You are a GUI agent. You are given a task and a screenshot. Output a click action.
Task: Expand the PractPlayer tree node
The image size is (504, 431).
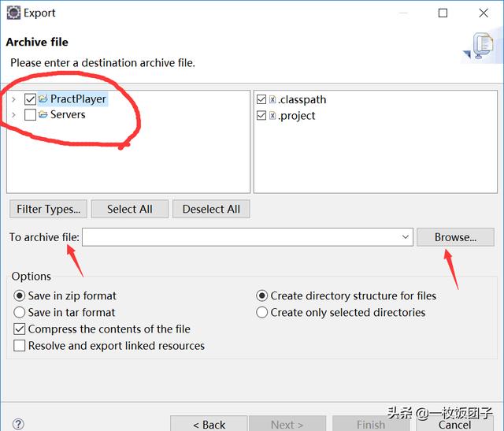(14, 99)
